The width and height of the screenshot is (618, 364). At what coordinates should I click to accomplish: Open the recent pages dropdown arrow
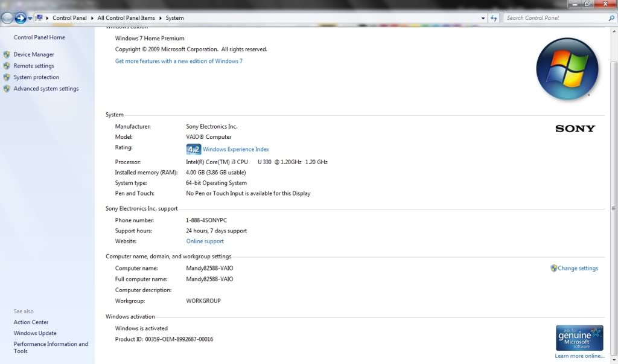(x=30, y=18)
